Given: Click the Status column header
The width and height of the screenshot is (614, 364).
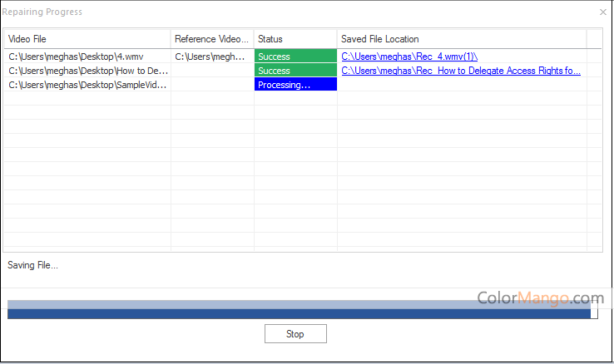Looking at the screenshot, I should tap(295, 40).
